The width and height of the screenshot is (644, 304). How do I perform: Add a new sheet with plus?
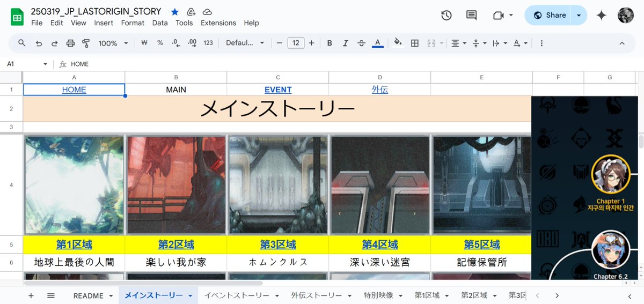pos(31,295)
